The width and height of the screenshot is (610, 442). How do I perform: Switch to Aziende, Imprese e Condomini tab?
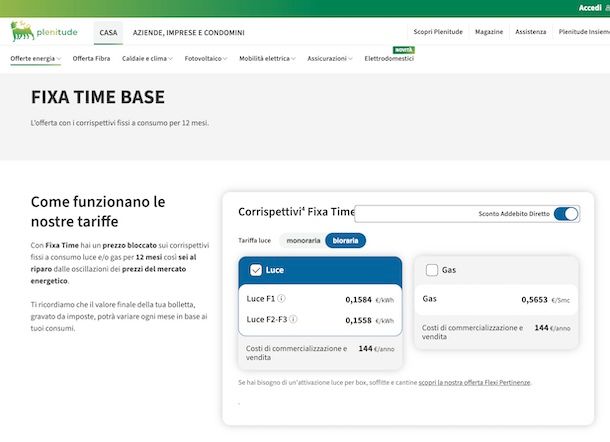(x=188, y=32)
